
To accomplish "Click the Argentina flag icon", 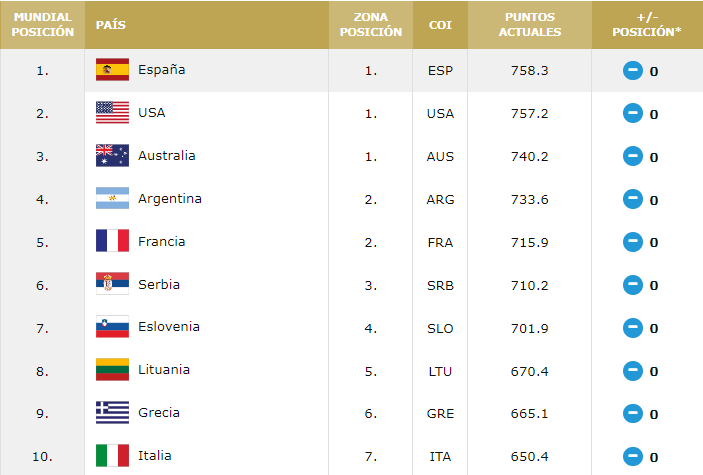I will coord(112,199).
